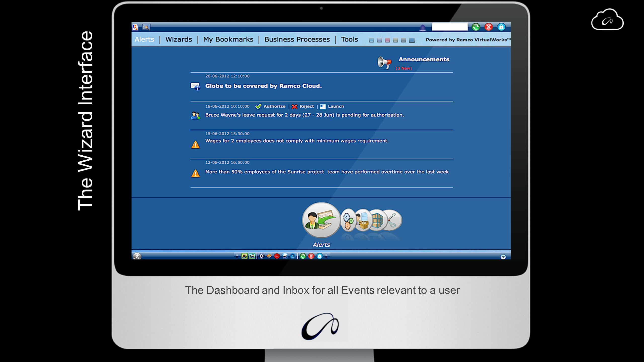644x362 pixels.
Task: Open the Tools tab
Action: pyautogui.click(x=349, y=39)
